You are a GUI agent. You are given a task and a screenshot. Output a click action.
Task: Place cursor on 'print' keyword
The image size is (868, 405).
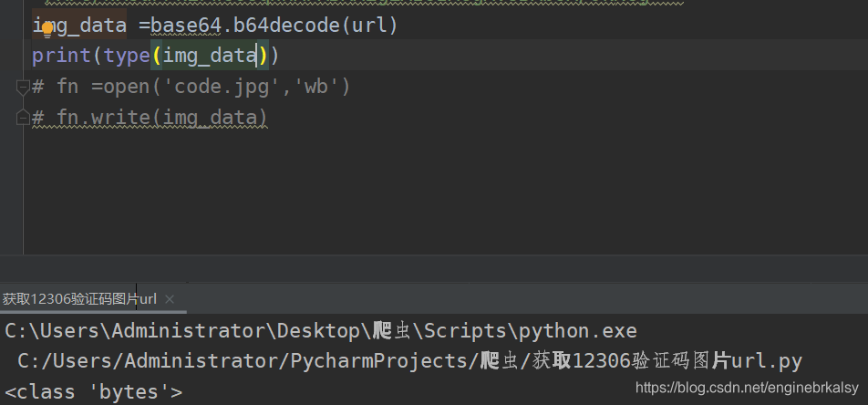click(61, 56)
